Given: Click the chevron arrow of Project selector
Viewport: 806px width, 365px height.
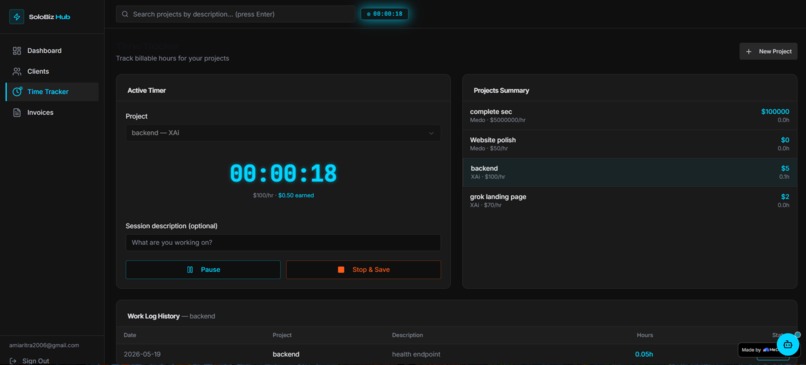Looking at the screenshot, I should coord(431,133).
